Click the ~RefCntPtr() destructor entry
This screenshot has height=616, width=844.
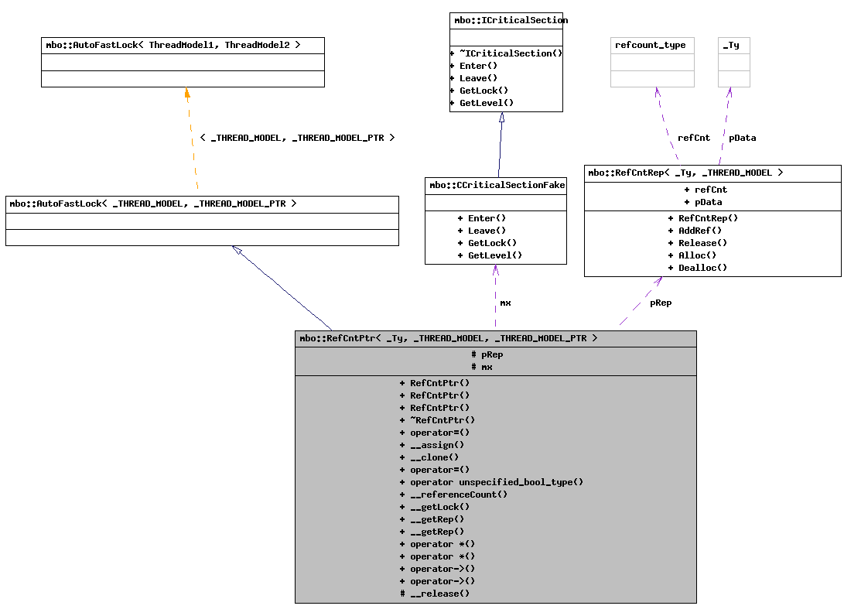click(x=440, y=419)
